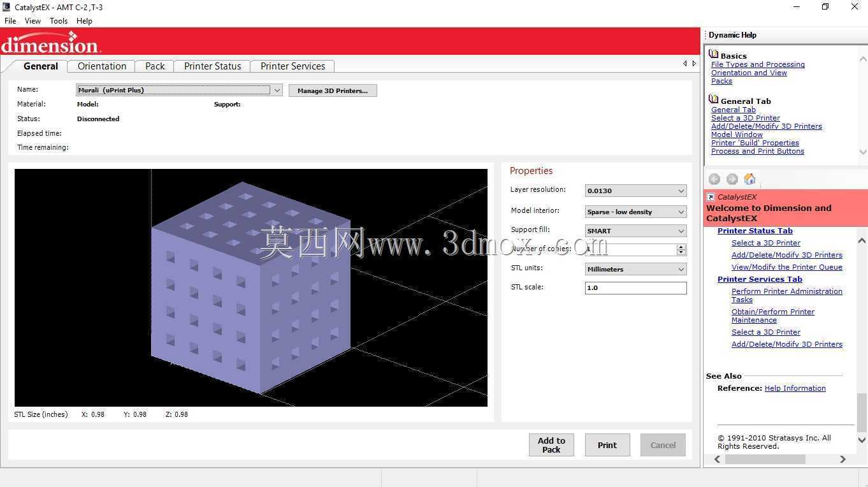
Task: Open Select a 3D Printer in General Tab topics
Action: tap(746, 118)
